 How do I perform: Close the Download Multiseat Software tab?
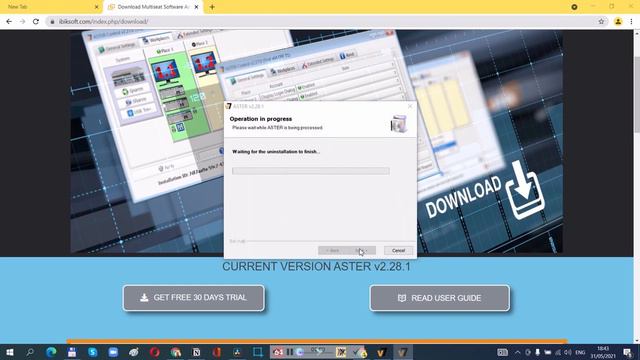click(x=196, y=7)
